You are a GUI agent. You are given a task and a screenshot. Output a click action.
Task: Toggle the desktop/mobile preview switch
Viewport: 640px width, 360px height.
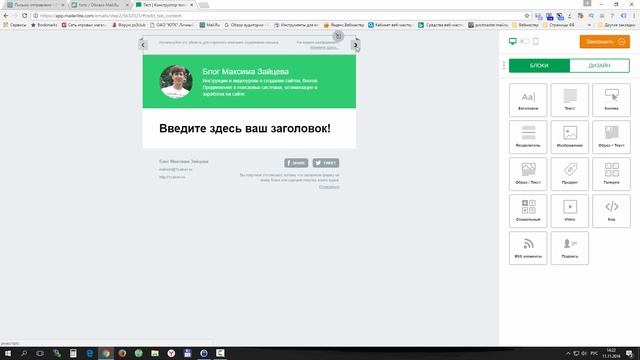(524, 41)
